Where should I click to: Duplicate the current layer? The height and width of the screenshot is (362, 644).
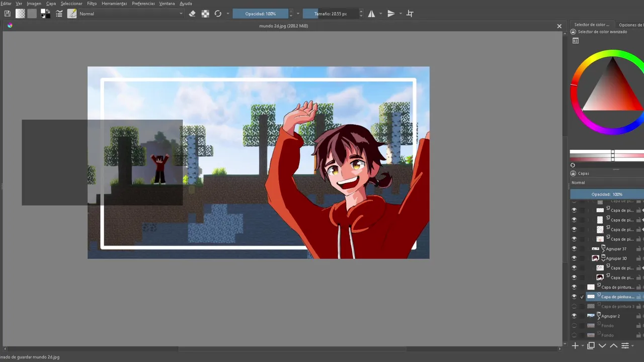591,345
